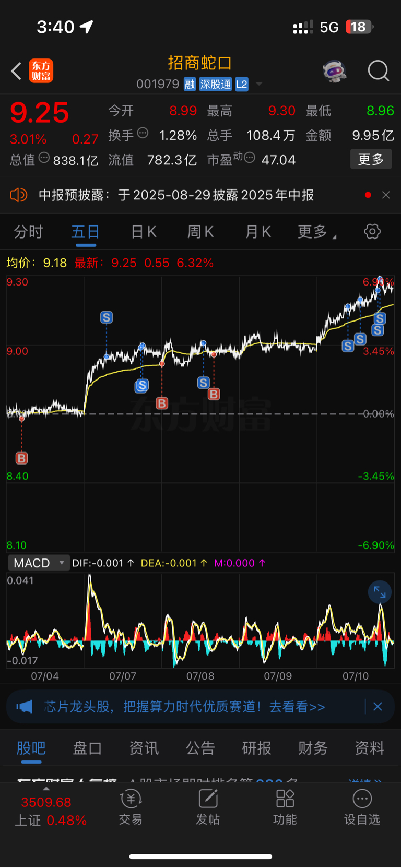Open the 研报 tab
401x868 pixels.
[x=256, y=748]
